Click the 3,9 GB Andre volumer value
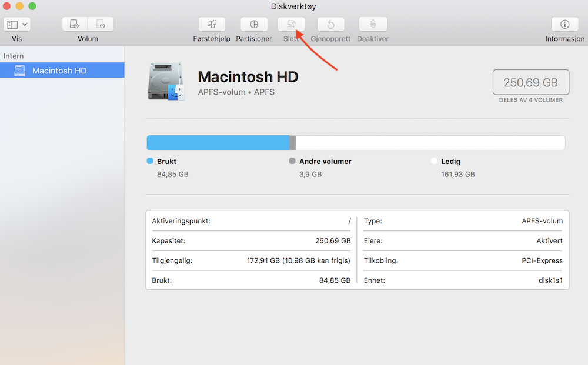Image resolution: width=588 pixels, height=365 pixels. (x=310, y=174)
